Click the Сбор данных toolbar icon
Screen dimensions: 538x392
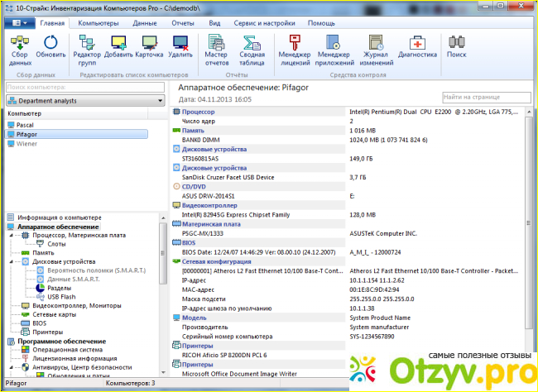[20, 48]
